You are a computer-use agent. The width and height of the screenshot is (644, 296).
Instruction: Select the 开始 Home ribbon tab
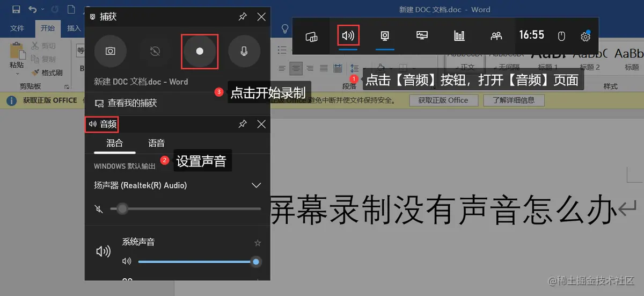(48, 28)
